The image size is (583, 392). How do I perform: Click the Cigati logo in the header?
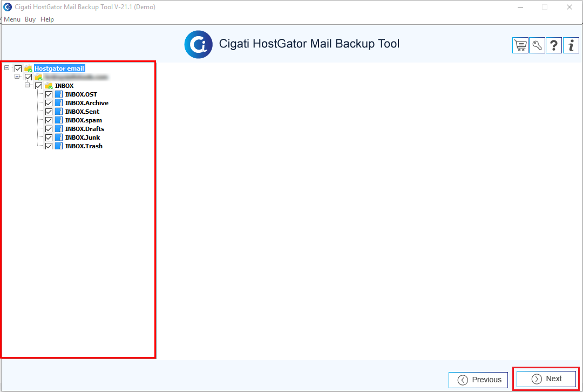pos(199,45)
